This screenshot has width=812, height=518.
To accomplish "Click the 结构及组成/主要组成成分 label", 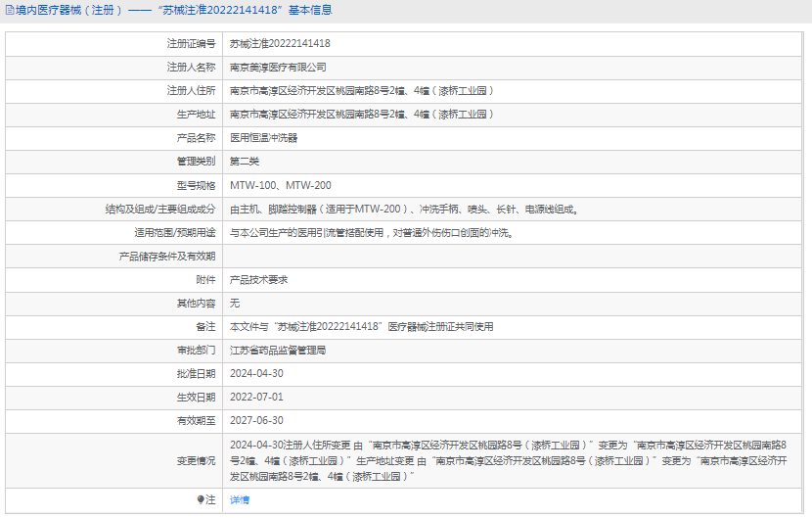I will [160, 210].
